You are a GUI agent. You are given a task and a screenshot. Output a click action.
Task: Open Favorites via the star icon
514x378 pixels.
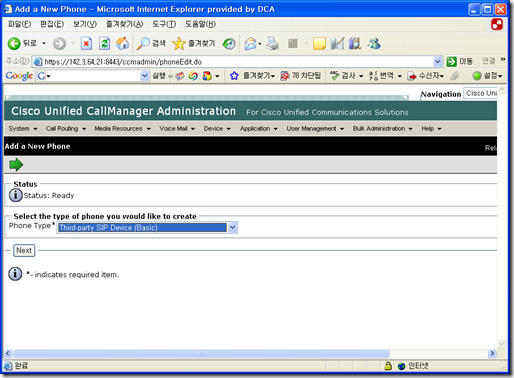click(179, 44)
